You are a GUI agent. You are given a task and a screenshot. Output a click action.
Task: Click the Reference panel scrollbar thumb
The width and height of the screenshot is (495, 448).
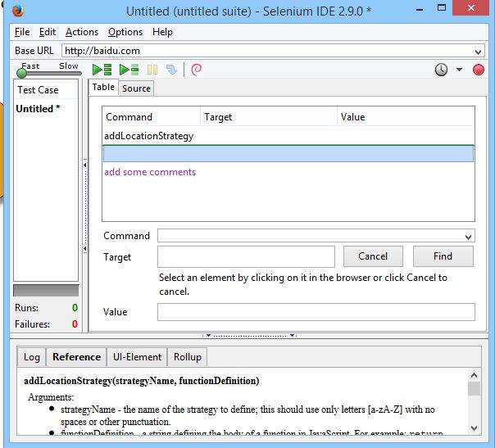[x=474, y=389]
